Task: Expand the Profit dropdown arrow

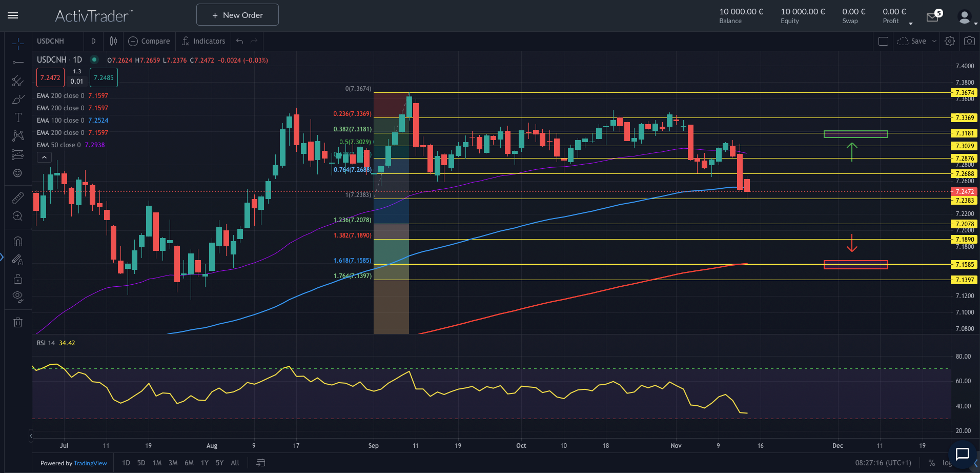Action: [911, 23]
